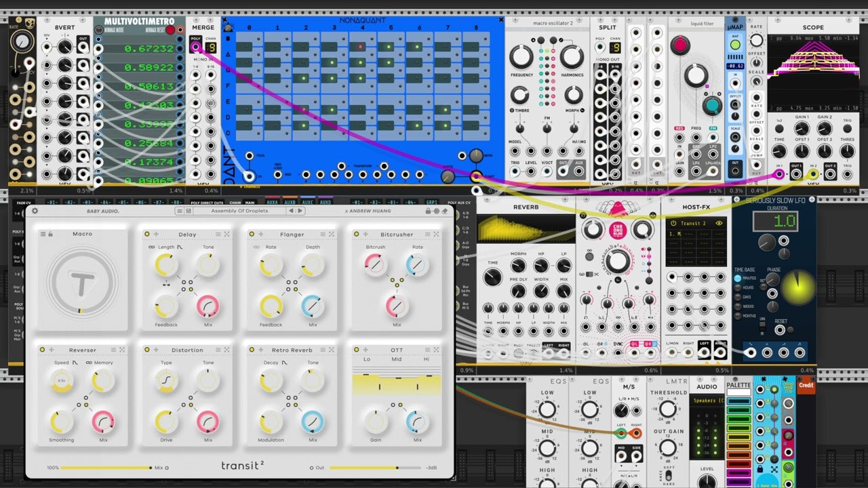
Task: Click the four-arrow icon on Bitcrusher module
Action: coord(437,235)
